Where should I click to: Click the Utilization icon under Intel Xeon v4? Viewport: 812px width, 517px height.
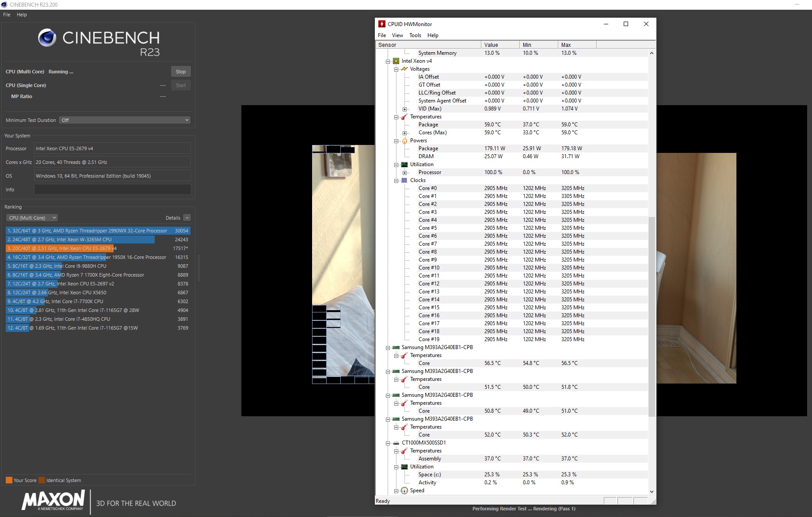click(x=404, y=164)
